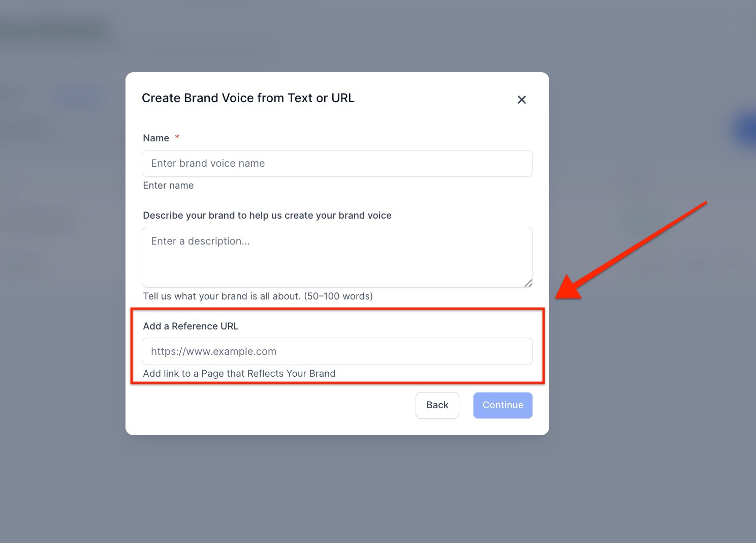
Task: Click the "Add a Reference URL" label
Action: point(191,326)
